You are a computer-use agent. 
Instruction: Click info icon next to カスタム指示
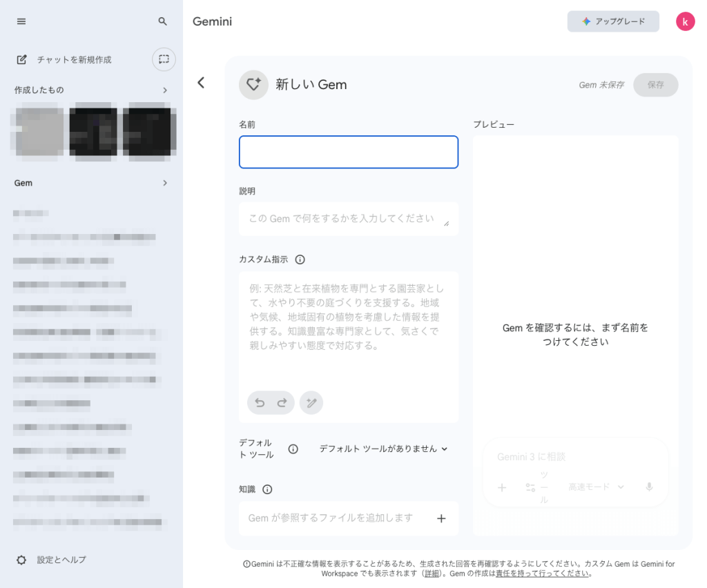300,260
